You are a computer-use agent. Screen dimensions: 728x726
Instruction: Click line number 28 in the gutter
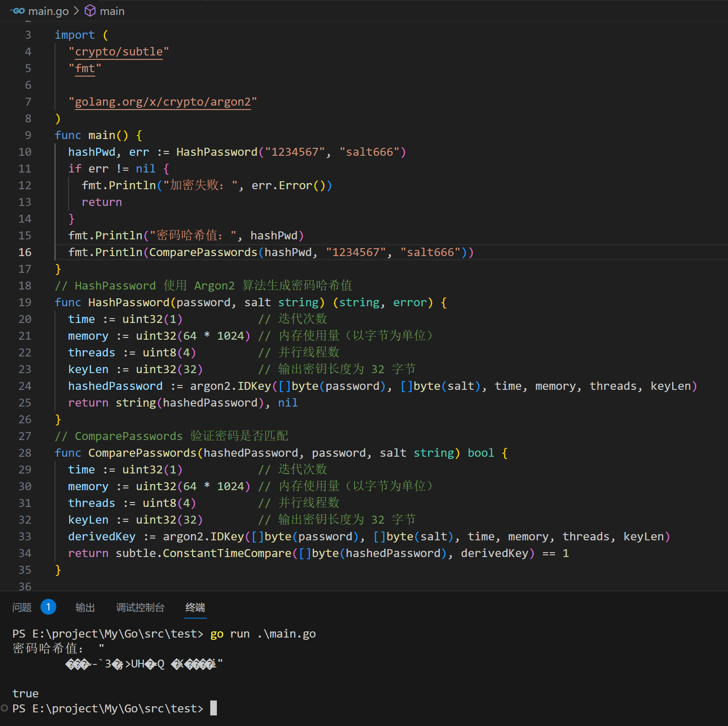point(25,453)
